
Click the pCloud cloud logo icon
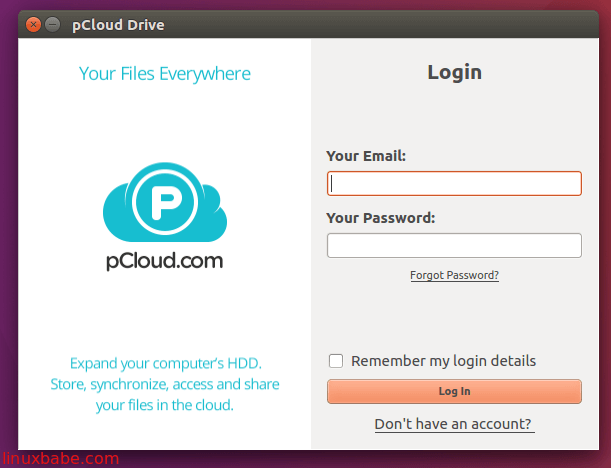(165, 204)
